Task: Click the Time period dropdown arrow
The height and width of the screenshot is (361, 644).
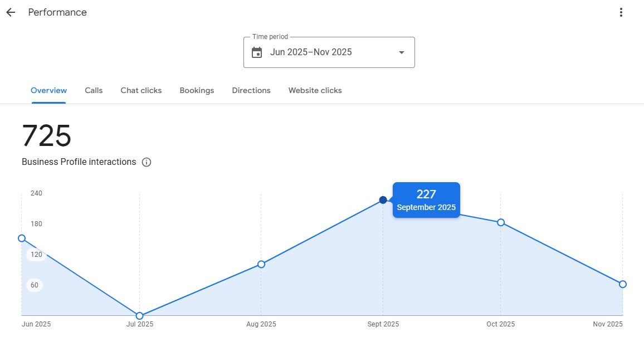Action: pos(401,52)
